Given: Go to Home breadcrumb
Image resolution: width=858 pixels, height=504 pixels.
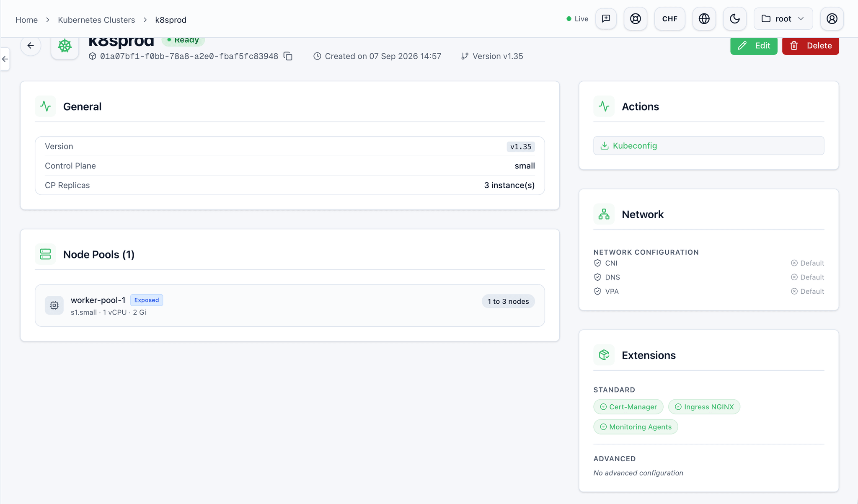Looking at the screenshot, I should coord(26,20).
